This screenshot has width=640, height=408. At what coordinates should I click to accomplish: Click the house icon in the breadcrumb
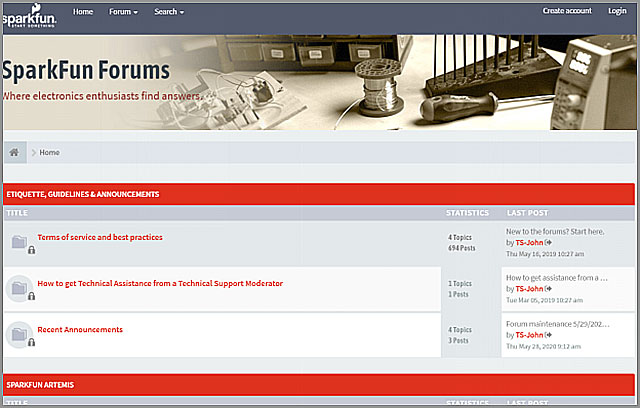(14, 152)
